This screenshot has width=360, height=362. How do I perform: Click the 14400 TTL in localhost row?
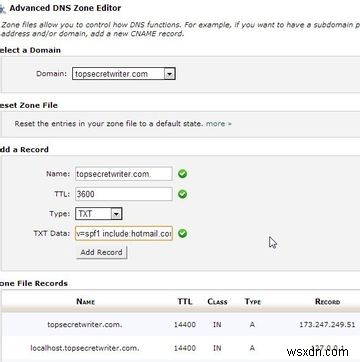coord(185,348)
